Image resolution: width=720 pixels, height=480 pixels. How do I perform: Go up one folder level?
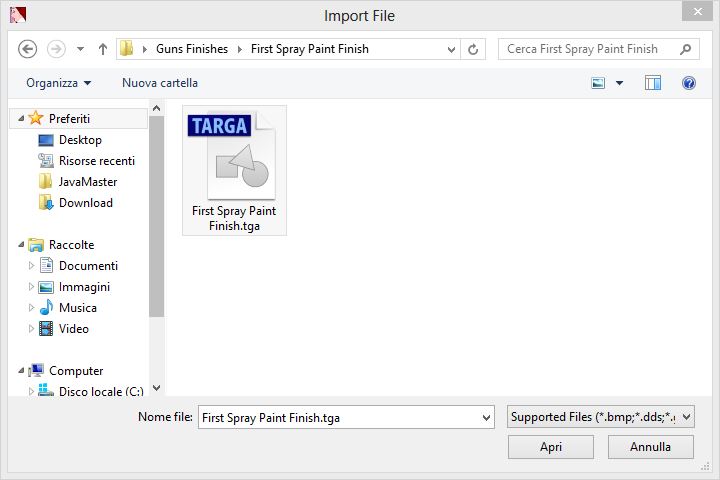[x=103, y=49]
